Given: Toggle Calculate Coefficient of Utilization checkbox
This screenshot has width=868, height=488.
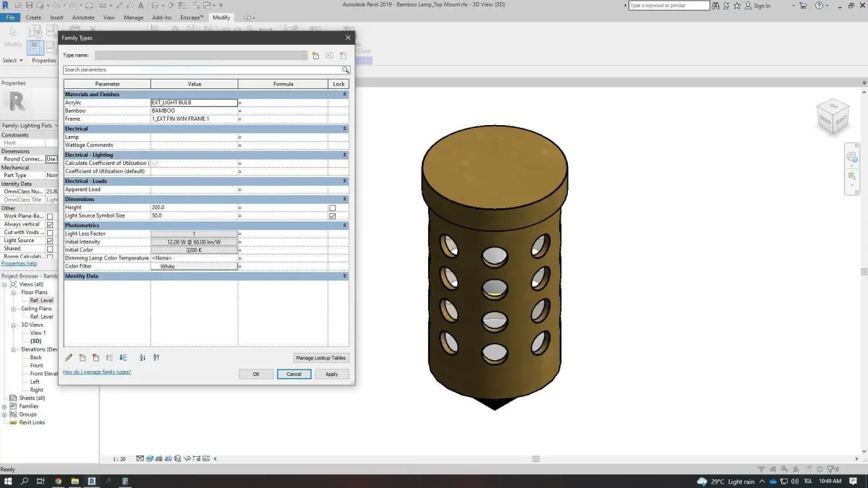Looking at the screenshot, I should click(x=154, y=163).
